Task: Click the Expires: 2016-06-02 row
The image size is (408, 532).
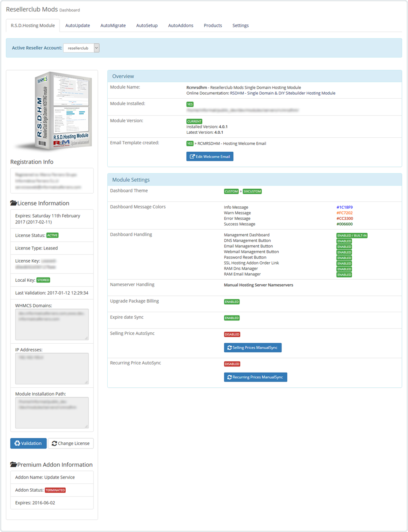Action: [x=52, y=503]
